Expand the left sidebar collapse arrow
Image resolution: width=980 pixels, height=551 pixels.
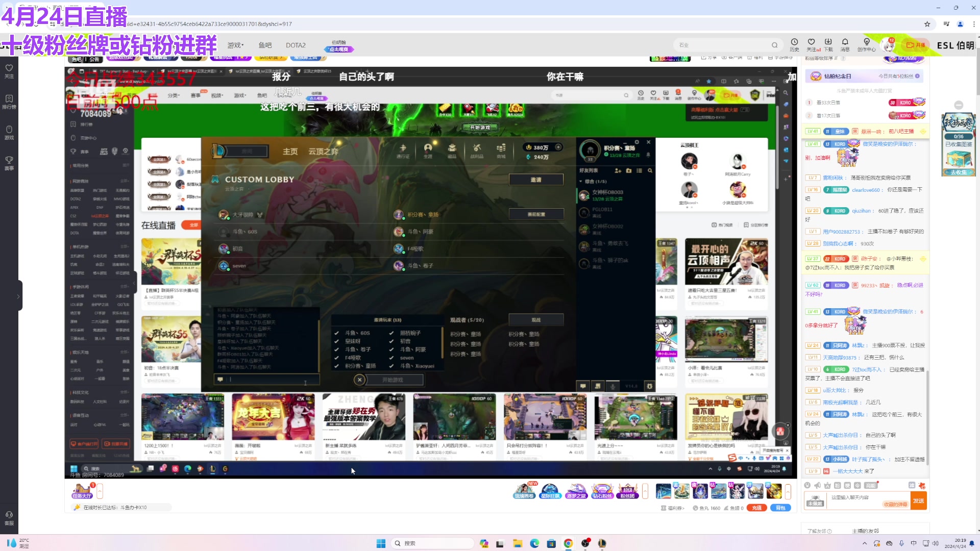point(18,296)
